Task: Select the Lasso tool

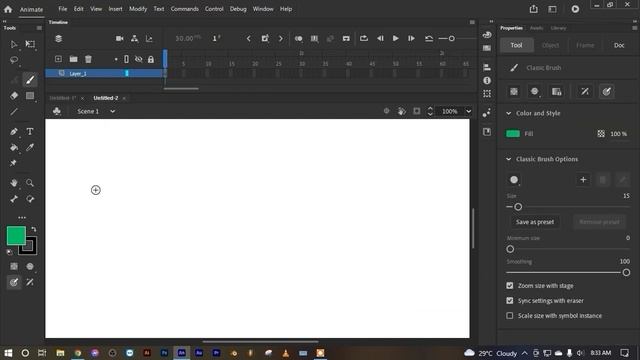Action: (x=13, y=60)
